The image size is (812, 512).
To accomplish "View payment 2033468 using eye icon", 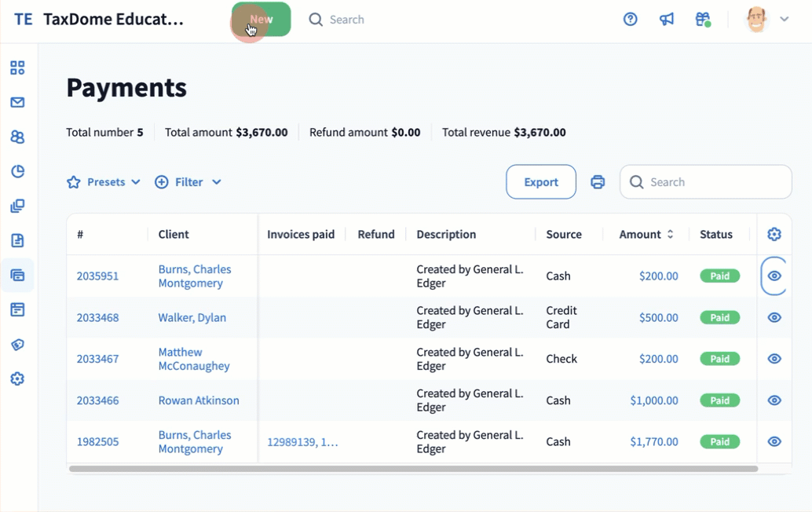I will click(x=774, y=317).
